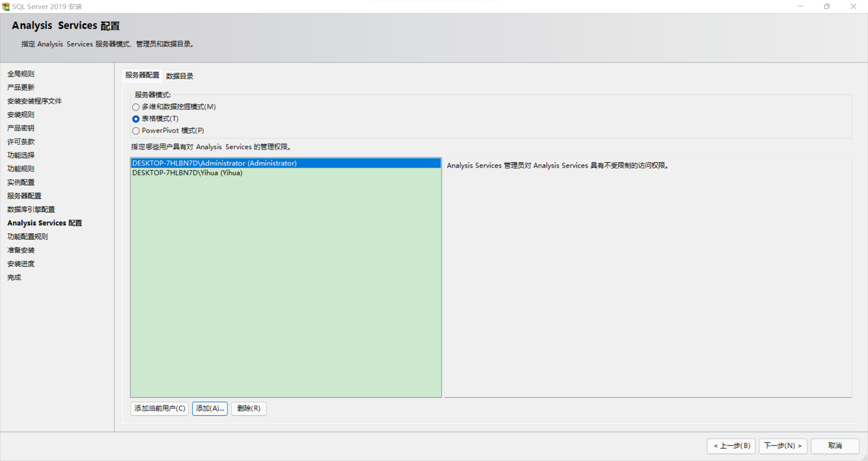The image size is (868, 461).
Task: Go back with < 上一步(B)
Action: pyautogui.click(x=731, y=446)
